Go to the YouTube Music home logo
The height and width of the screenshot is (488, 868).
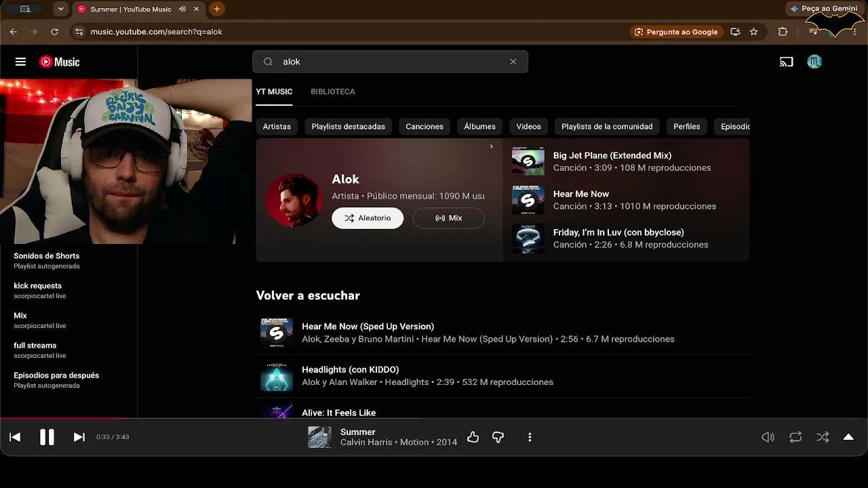tap(60, 62)
